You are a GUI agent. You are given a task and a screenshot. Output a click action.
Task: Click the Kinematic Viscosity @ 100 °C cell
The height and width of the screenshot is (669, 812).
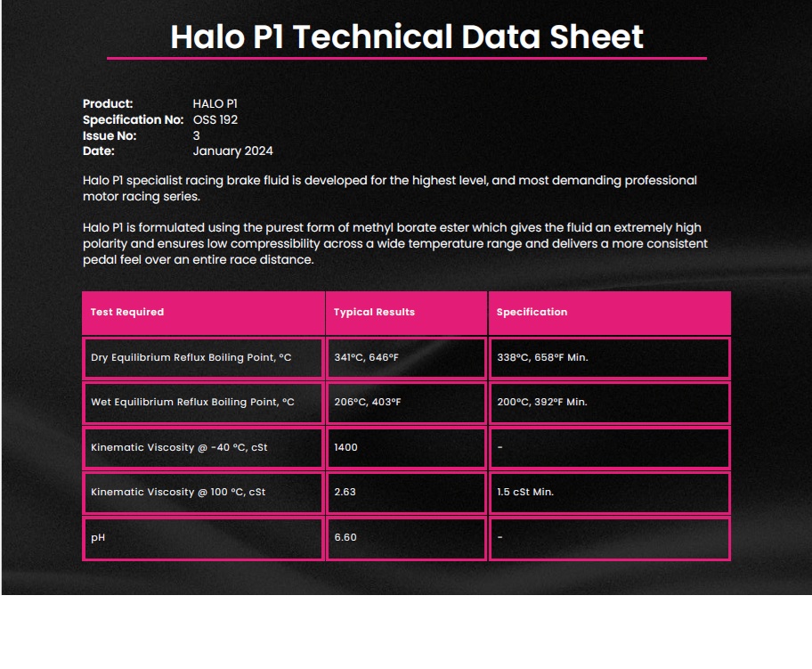click(204, 493)
